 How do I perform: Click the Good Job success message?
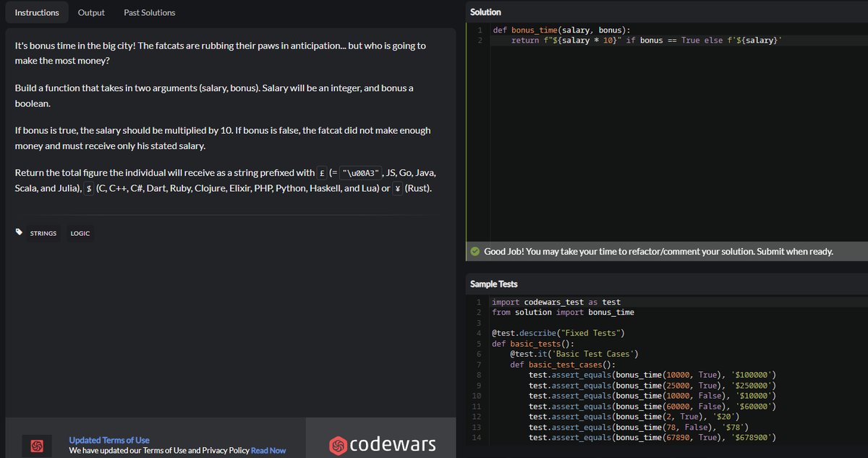coord(658,252)
